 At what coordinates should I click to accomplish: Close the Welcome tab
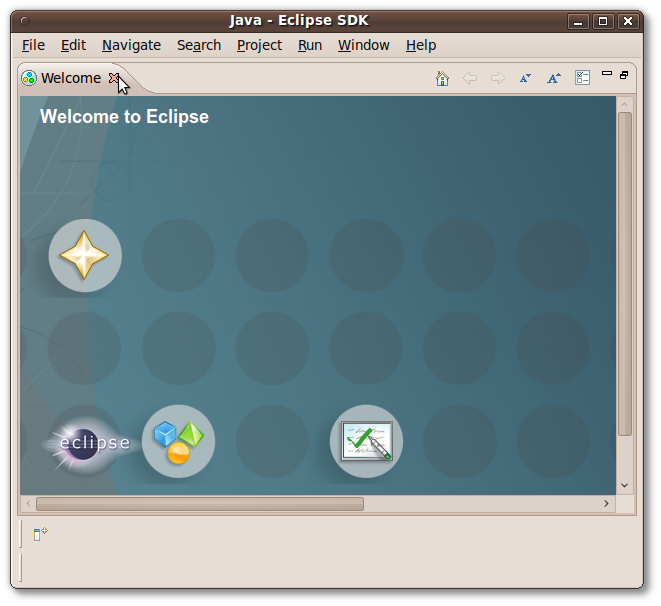[113, 78]
